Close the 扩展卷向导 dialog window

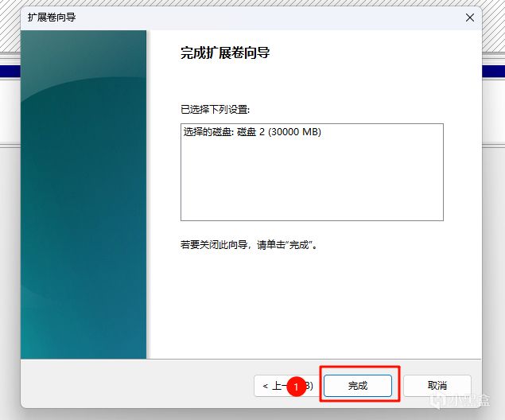click(x=469, y=17)
